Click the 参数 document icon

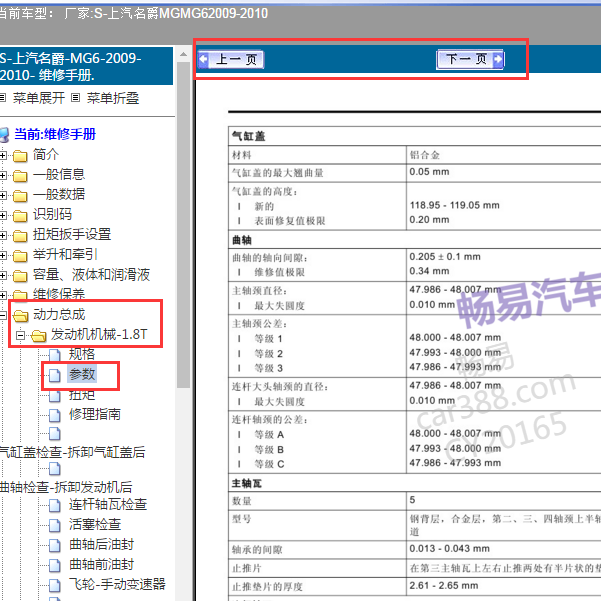coord(54,376)
